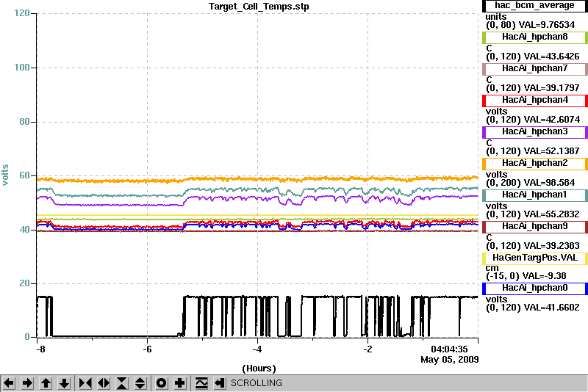Screen dimensions: 588x392
Task: Click the 120 y-axis tick label
Action: pyautogui.click(x=22, y=13)
